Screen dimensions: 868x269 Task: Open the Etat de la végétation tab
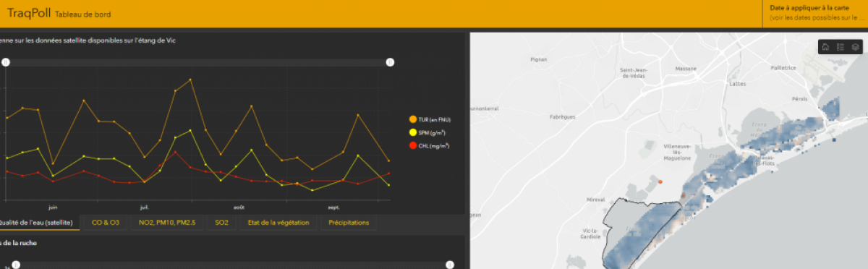pos(278,223)
